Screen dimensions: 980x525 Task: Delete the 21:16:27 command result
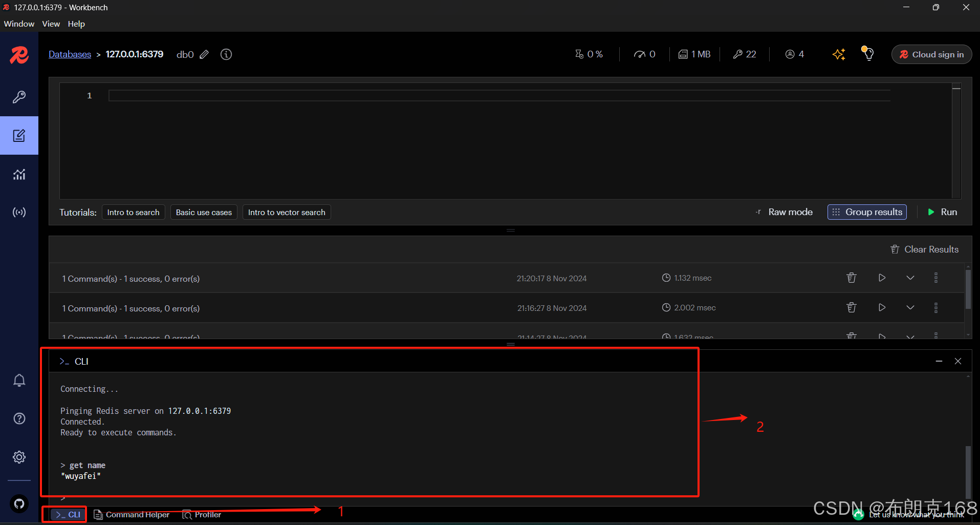(x=852, y=307)
